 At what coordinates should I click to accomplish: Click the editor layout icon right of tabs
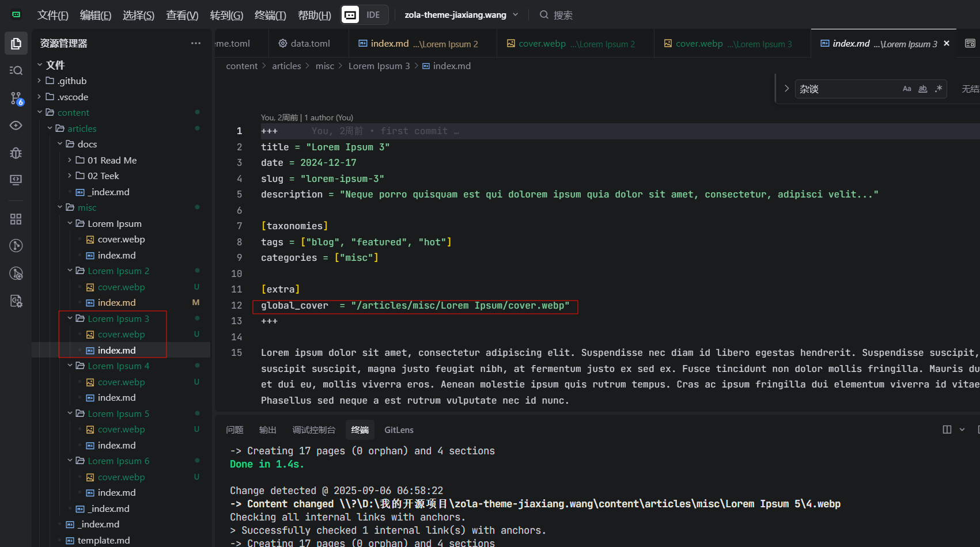coord(970,43)
